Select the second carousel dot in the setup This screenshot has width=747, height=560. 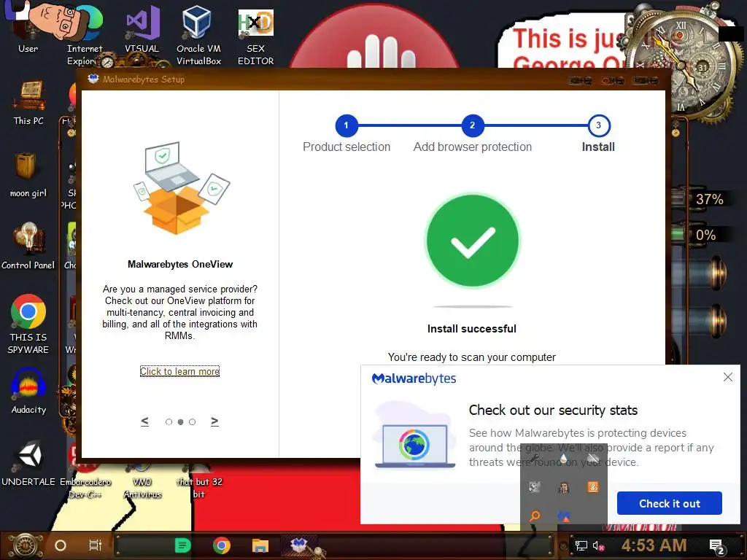(181, 422)
